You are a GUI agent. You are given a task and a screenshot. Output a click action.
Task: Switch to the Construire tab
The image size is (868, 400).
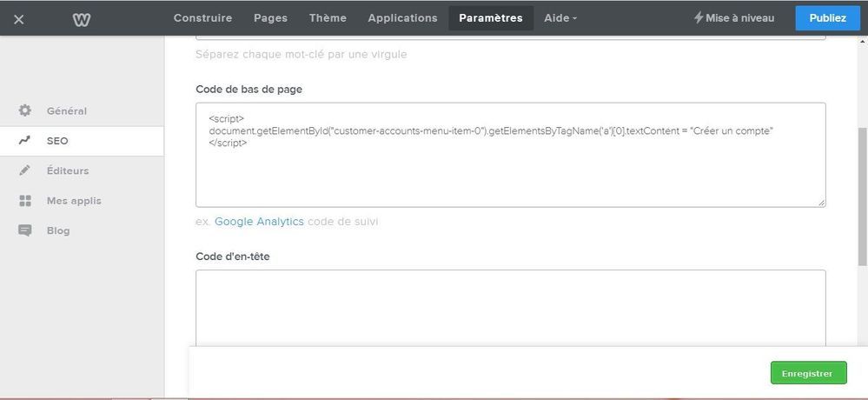point(202,17)
